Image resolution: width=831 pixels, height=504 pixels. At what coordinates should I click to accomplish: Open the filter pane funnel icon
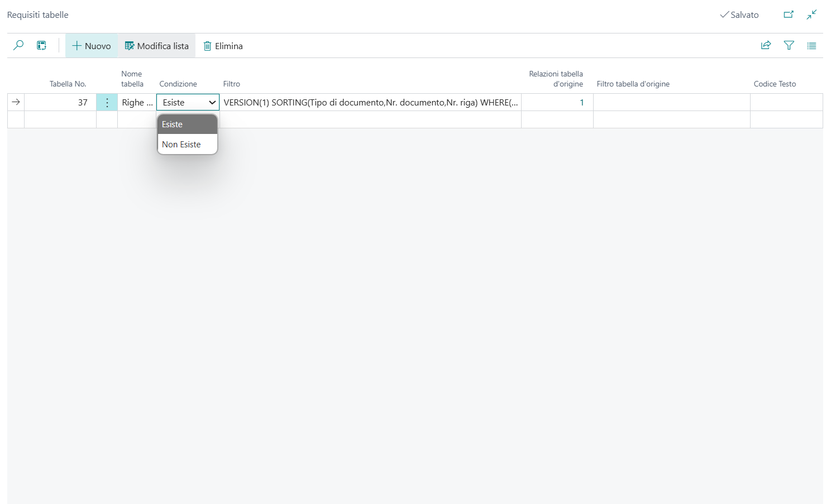click(789, 45)
